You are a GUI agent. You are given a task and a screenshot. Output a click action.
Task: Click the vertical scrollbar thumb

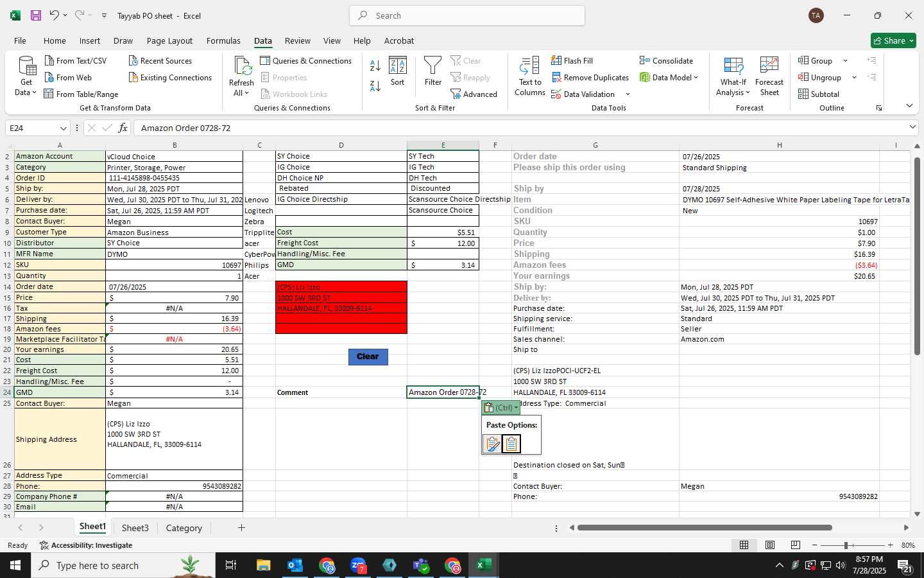point(917,256)
